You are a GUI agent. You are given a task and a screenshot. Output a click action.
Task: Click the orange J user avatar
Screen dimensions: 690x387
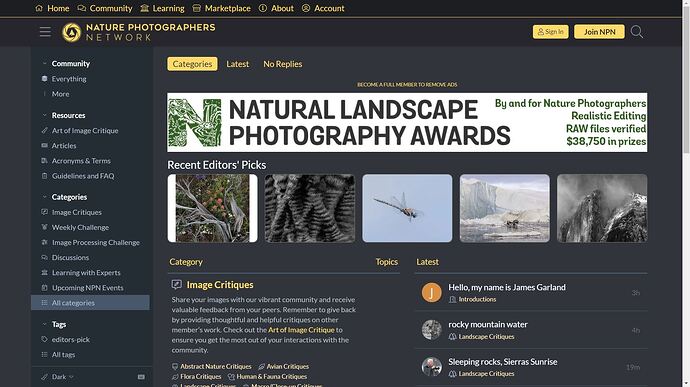coord(431,292)
